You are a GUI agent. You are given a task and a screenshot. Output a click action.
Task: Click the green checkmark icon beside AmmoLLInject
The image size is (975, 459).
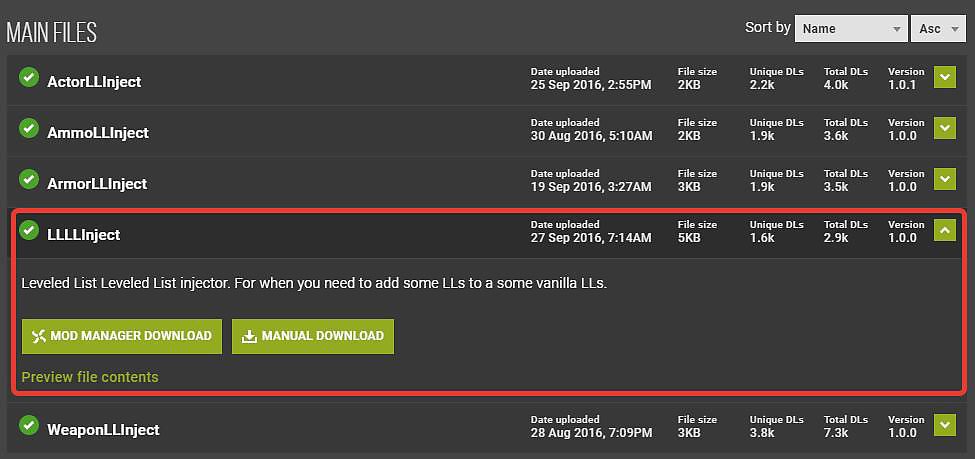(30, 130)
